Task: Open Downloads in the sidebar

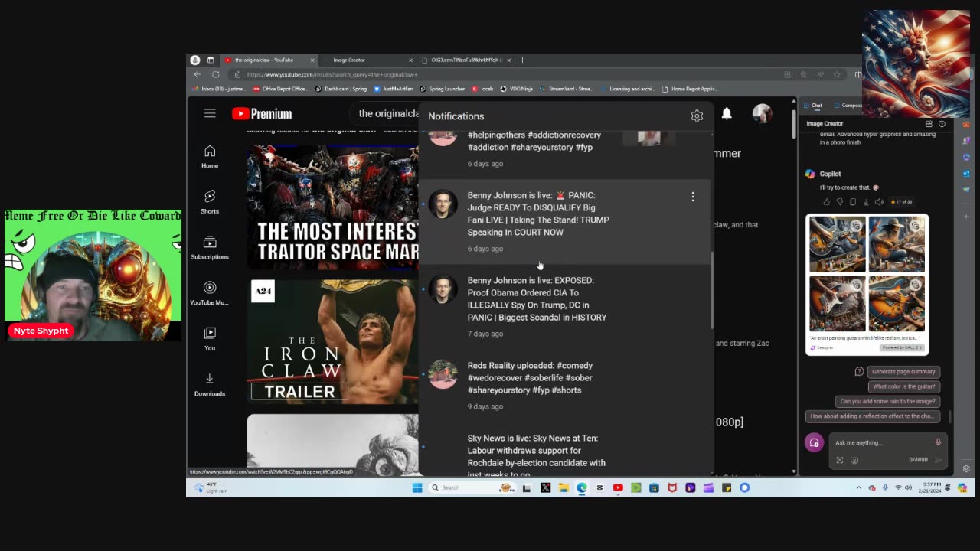Action: 210,384
